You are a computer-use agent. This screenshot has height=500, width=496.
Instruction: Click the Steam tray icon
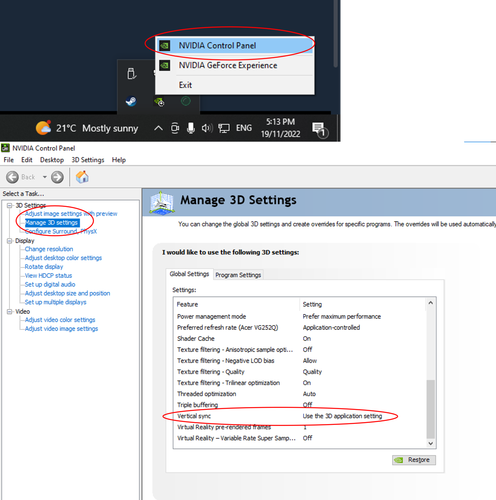131,101
